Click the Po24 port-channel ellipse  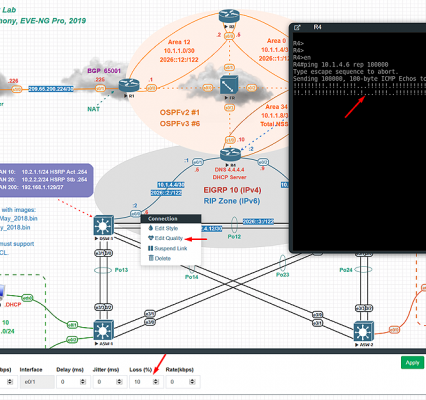tap(364, 270)
